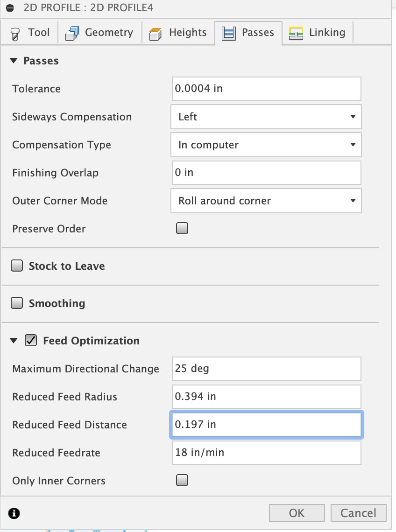Viewport: 396px width, 532px height.
Task: Click the Only Inner Corners label
Action: click(59, 481)
